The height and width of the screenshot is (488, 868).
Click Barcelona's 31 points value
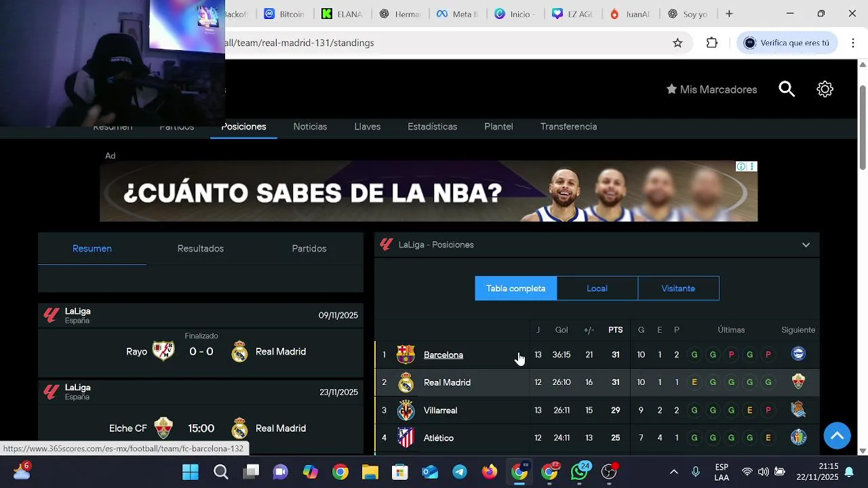[615, 354]
